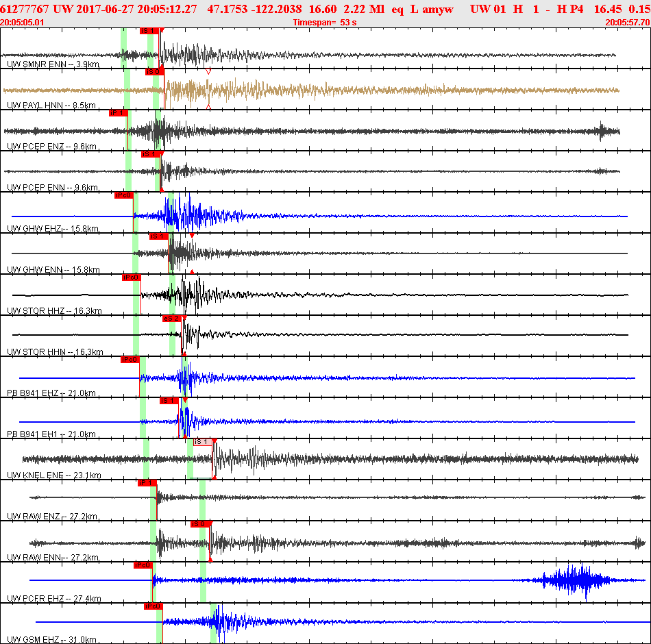Click the tan PAYL HNN waveform trace
Viewport: 651px width, 644px height.
(311, 90)
